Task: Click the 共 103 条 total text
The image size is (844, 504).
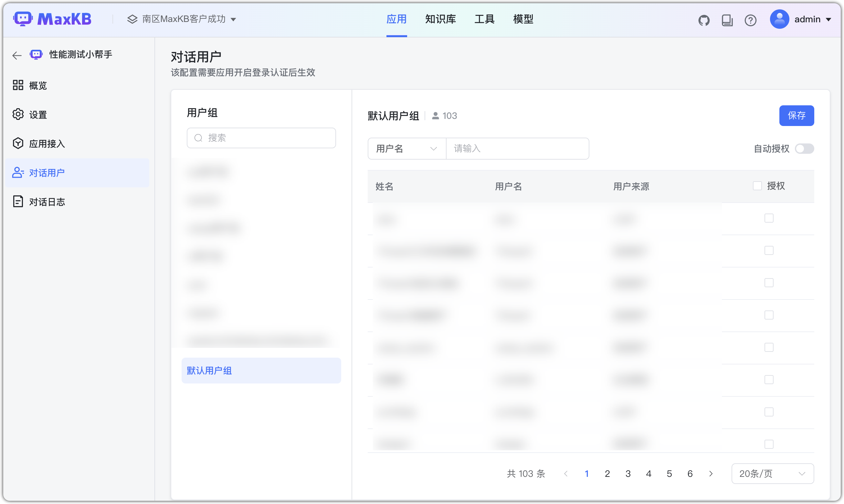Action: [x=525, y=473]
